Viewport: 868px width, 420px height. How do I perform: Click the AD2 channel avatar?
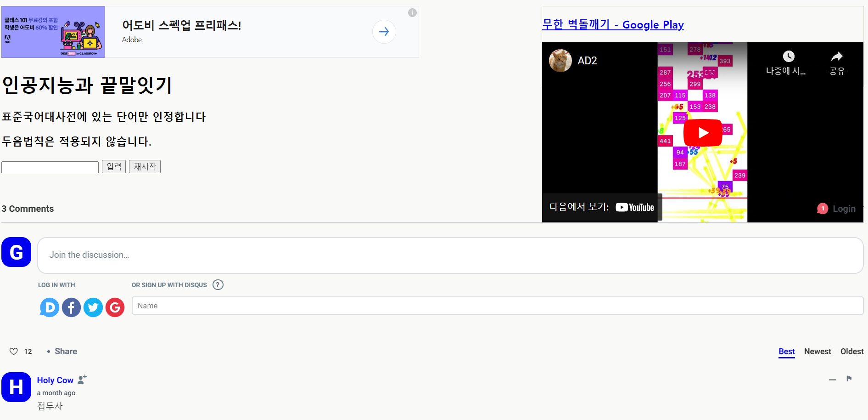tap(560, 61)
